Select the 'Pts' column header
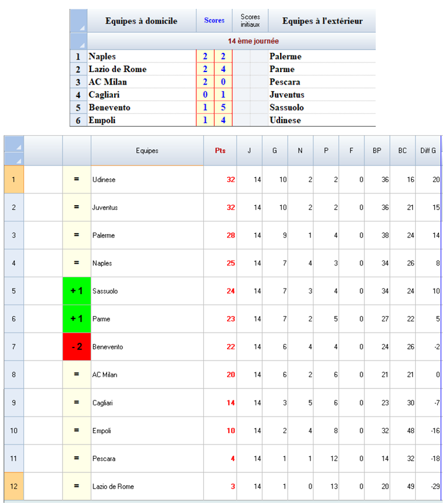This screenshot has height=504, width=443. 220,151
